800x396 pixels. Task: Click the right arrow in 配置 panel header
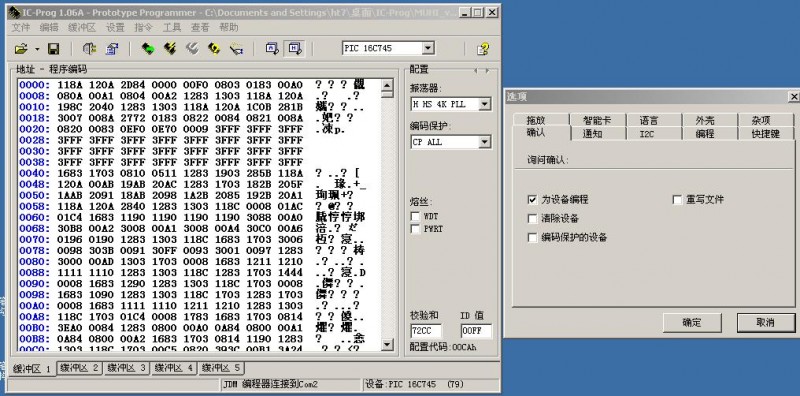tap(487, 71)
